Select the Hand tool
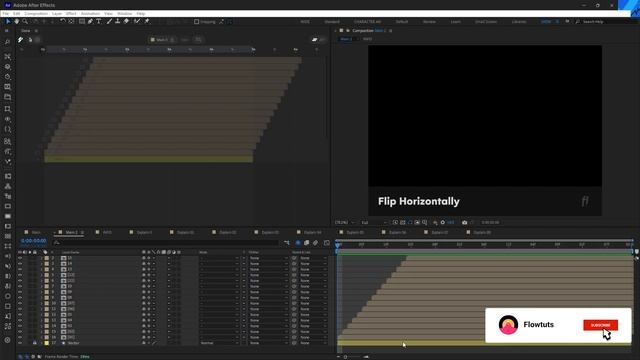The height and width of the screenshot is (360, 640). coord(16,21)
